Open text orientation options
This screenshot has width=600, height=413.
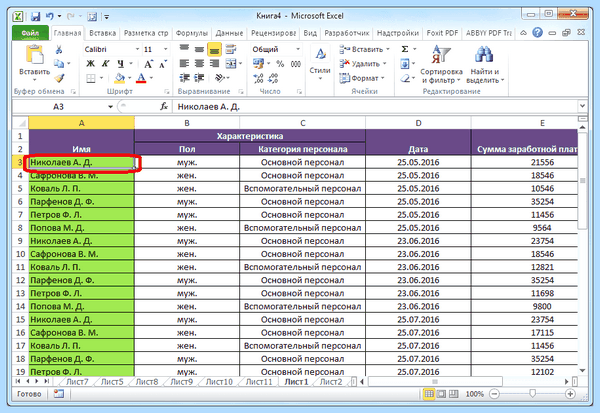220,78
